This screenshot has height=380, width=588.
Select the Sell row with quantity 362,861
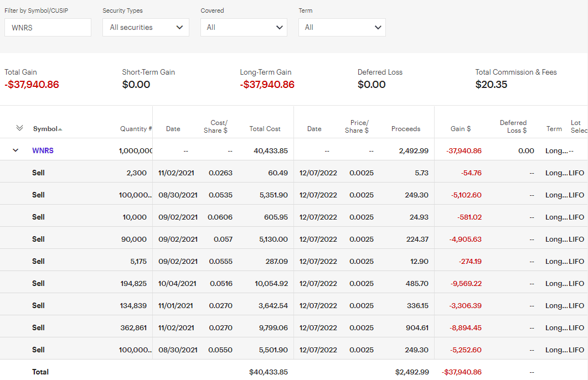38,327
